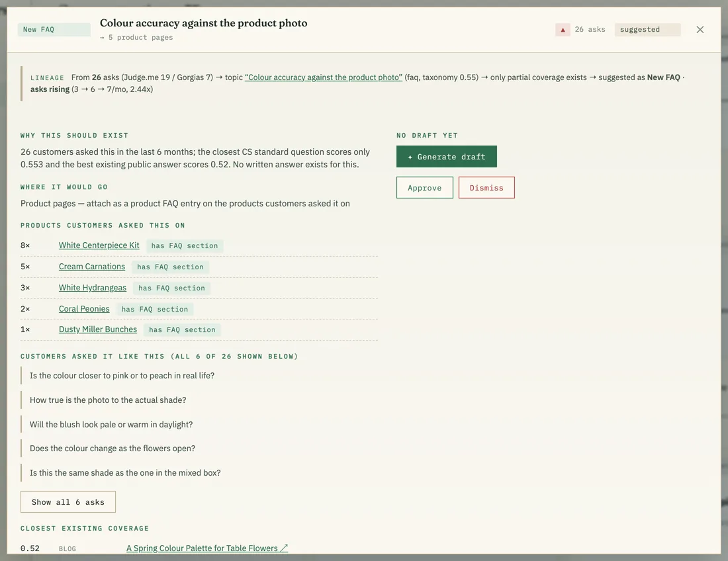Generate a draft for this FAQ

[x=447, y=157]
